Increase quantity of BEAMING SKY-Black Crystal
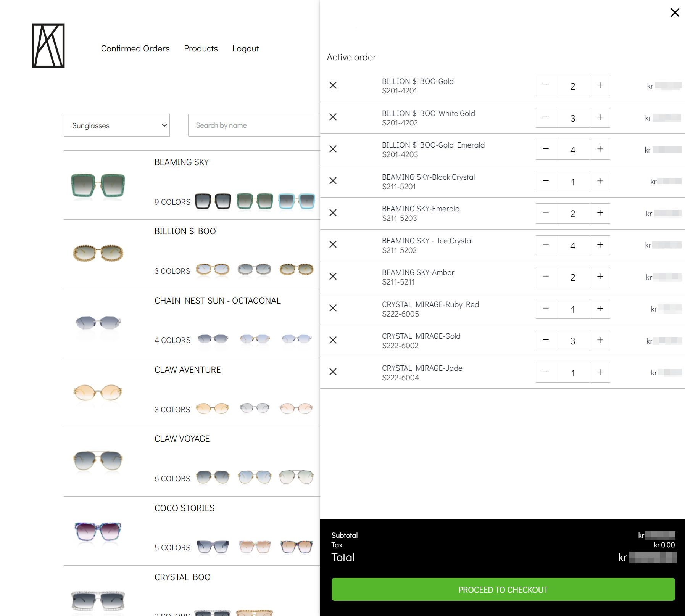685x616 pixels. (600, 182)
